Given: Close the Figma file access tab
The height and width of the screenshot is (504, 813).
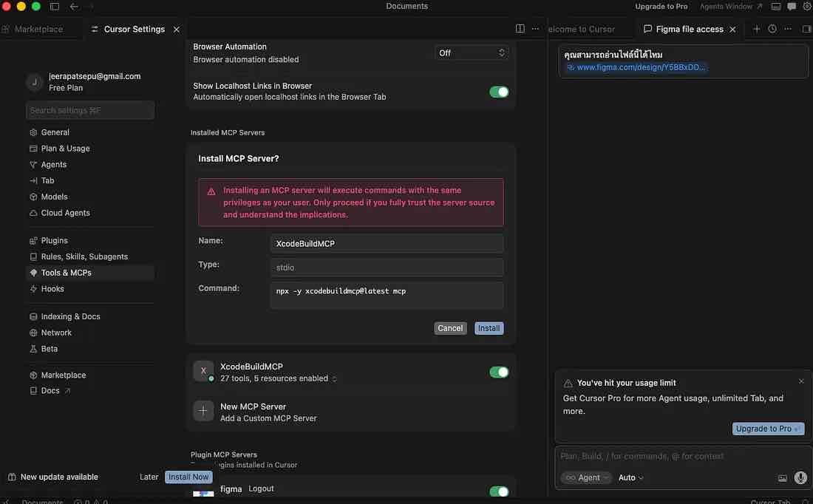Looking at the screenshot, I should click(732, 30).
